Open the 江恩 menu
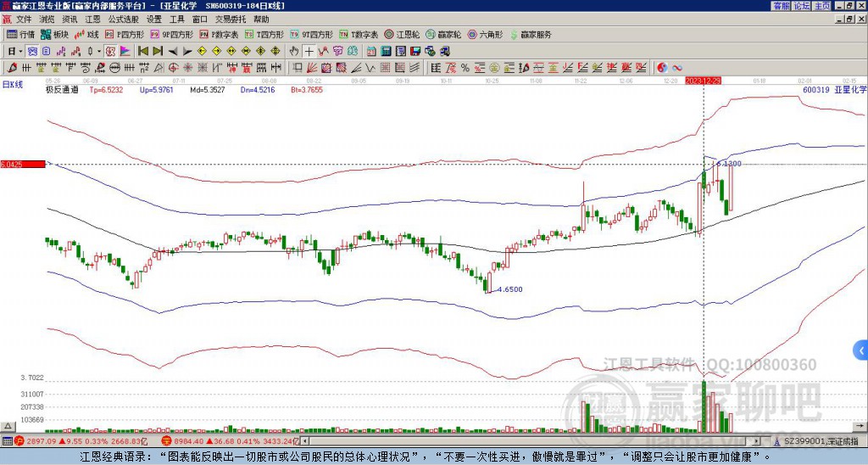The width and height of the screenshot is (868, 465). tap(92, 20)
